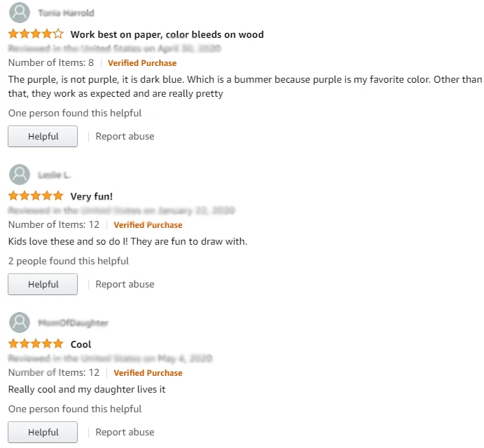This screenshot has height=448, width=484.
Task: Report abuse on Tonia Harrold's review
Action: [x=125, y=137]
